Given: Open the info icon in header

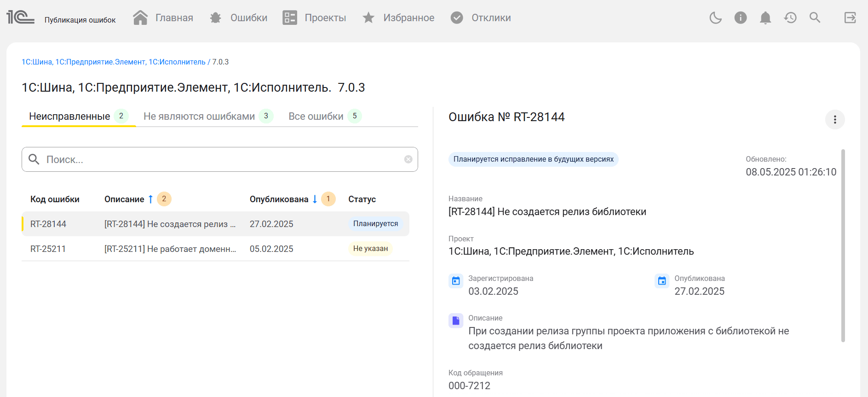Looking at the screenshot, I should point(741,18).
